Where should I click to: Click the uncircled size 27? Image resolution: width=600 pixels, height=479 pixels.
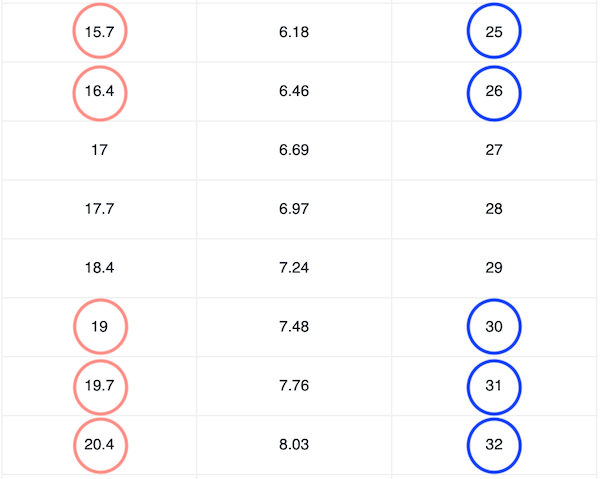tap(493, 151)
